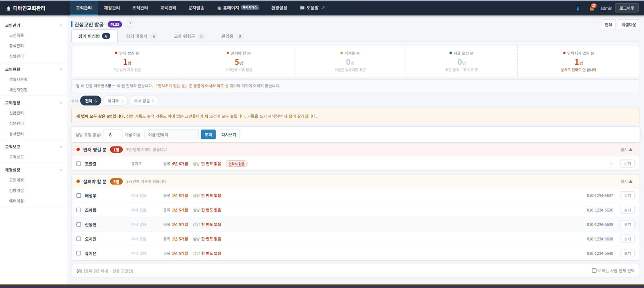Enable 보이는 사람 전체 선택 checkbox
Image resolution: width=644 pixels, height=288 pixels.
pos(594,271)
